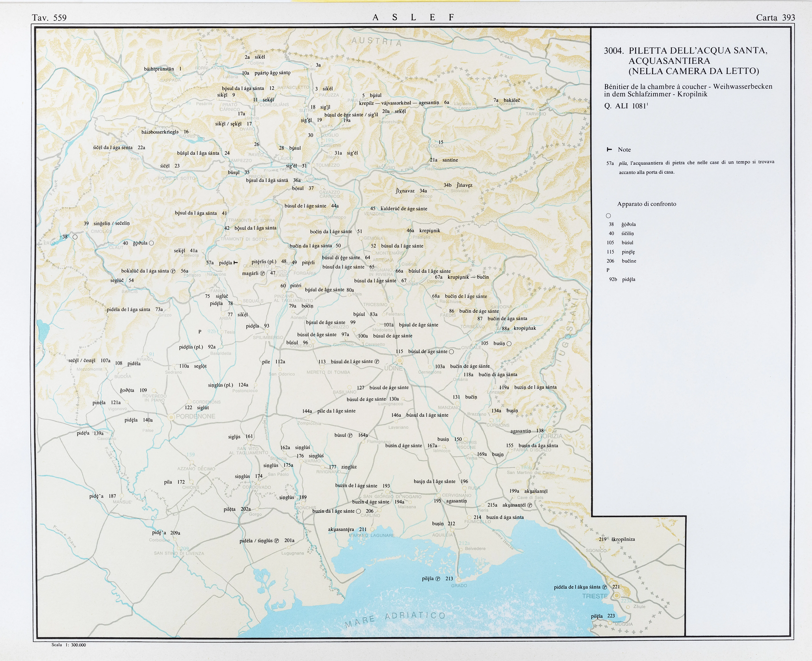
Task: Click the circle symbol beside 206 Carlino entry
Action: coord(358,511)
